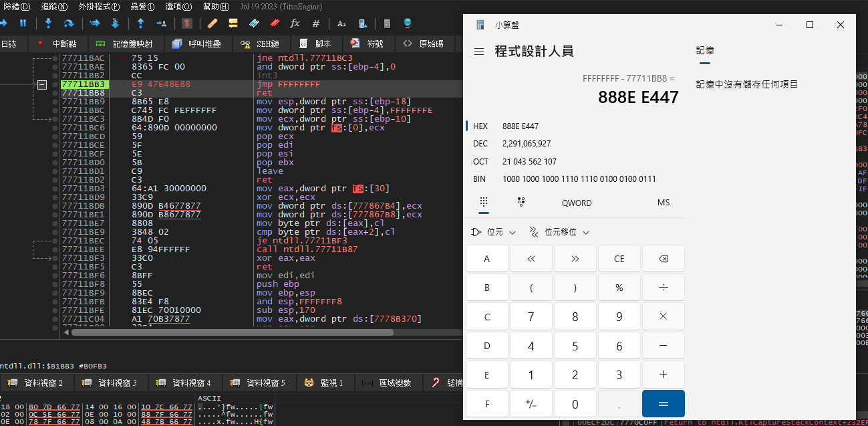
Task: Switch to the 符號 symbols tab
Action: 367,43
